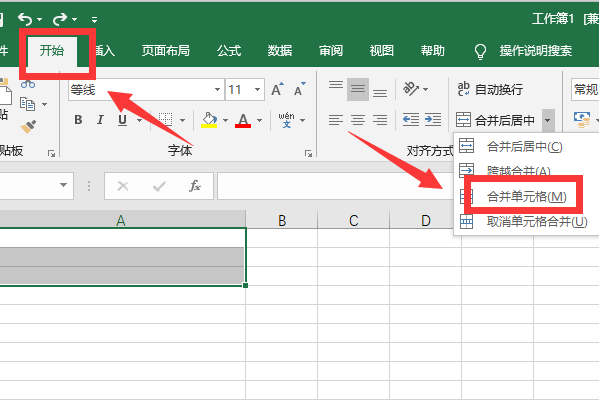This screenshot has width=599, height=400.
Task: Click the 操作说明搜索 search box
Action: [536, 50]
